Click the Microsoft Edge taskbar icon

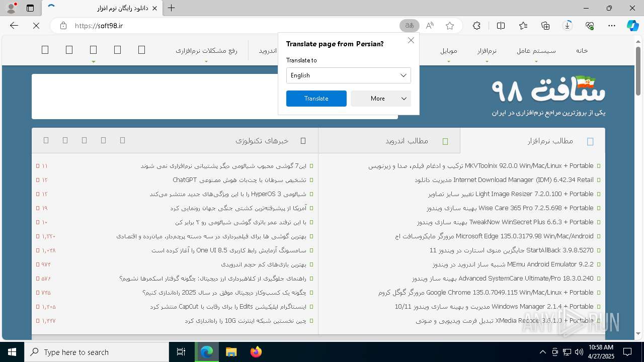click(x=207, y=352)
